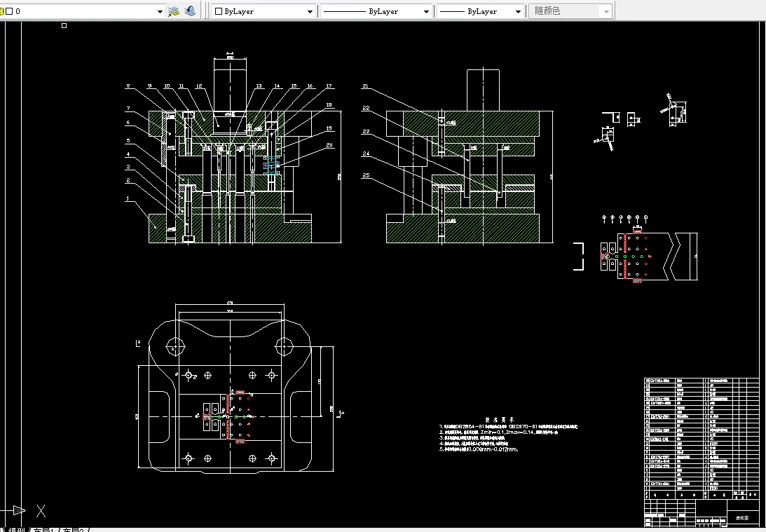Viewport: 766px width, 532px height.
Task: Open the lineweight control ByLayer dropdown
Action: pyautogui.click(x=481, y=11)
